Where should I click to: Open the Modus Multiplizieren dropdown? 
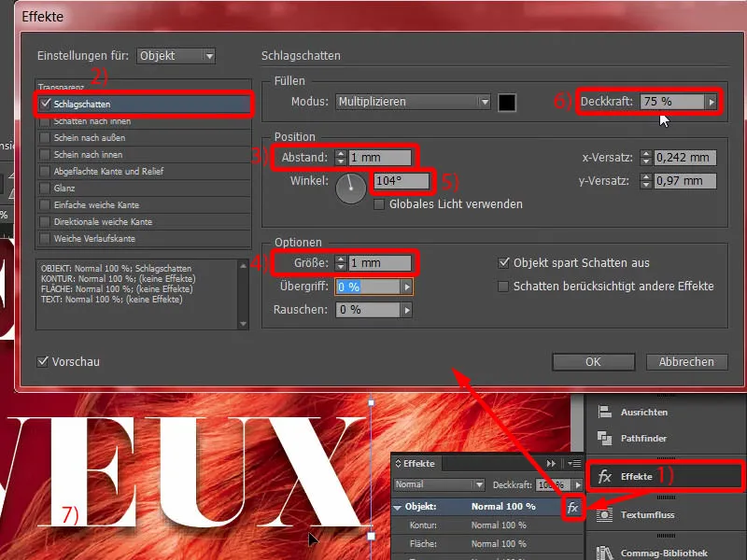tap(413, 102)
